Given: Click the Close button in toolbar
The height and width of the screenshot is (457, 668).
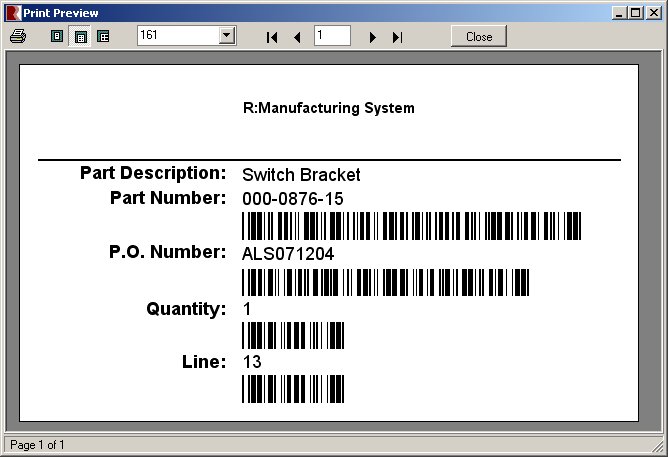Looking at the screenshot, I should tap(479, 36).
